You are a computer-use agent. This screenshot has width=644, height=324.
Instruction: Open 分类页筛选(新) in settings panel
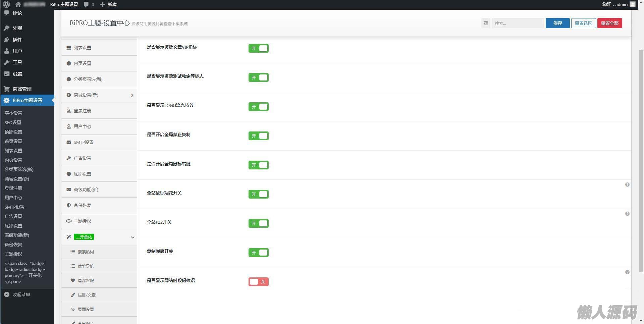(99, 79)
